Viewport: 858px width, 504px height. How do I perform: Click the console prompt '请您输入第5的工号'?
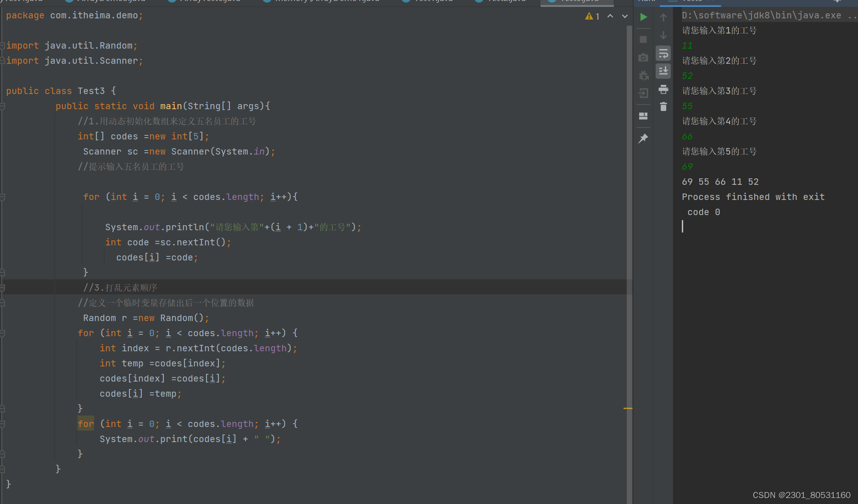tap(719, 152)
